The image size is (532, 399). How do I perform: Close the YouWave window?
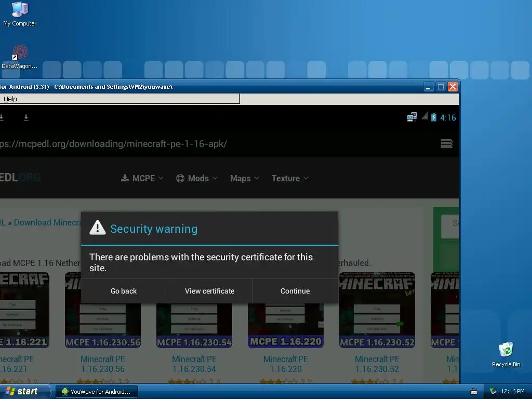coord(453,87)
